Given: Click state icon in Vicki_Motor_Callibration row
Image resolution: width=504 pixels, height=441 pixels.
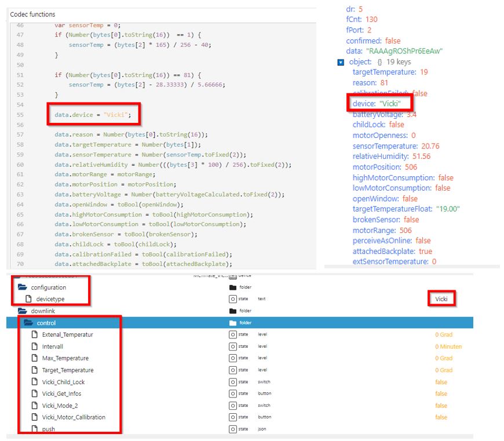Looking at the screenshot, I should point(233,417).
